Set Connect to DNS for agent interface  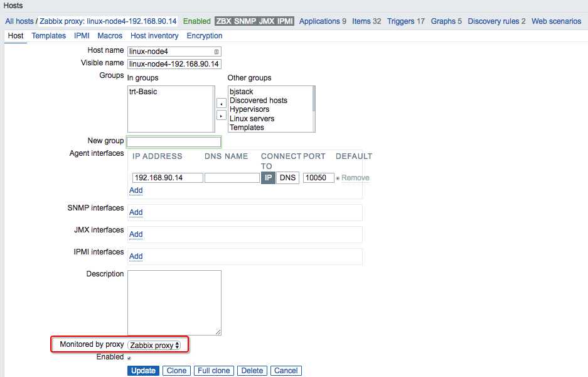pos(287,178)
